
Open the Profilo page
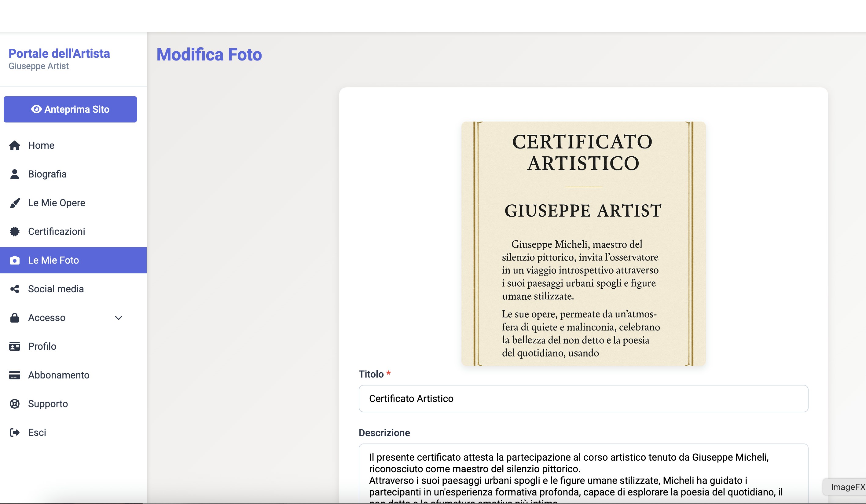coord(73,346)
